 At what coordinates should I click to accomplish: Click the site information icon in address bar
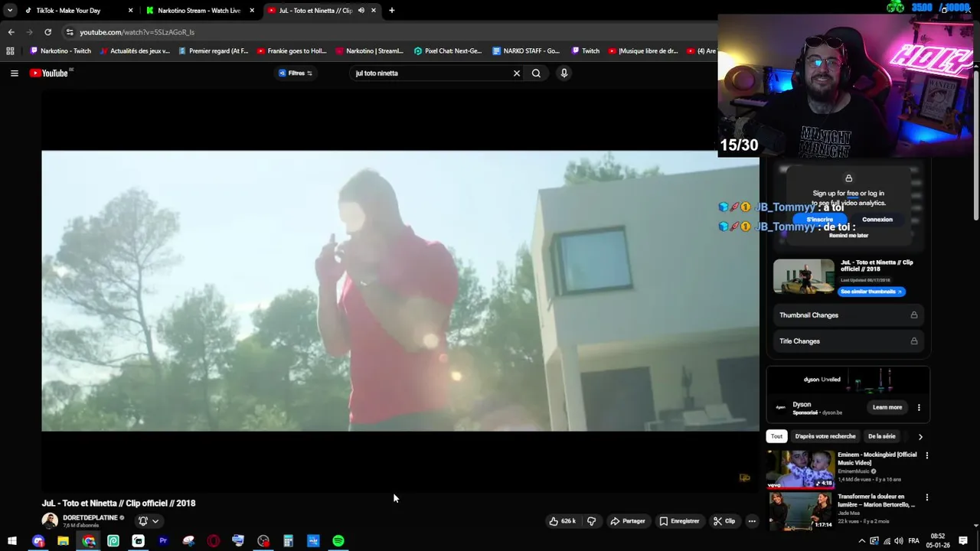click(x=70, y=32)
